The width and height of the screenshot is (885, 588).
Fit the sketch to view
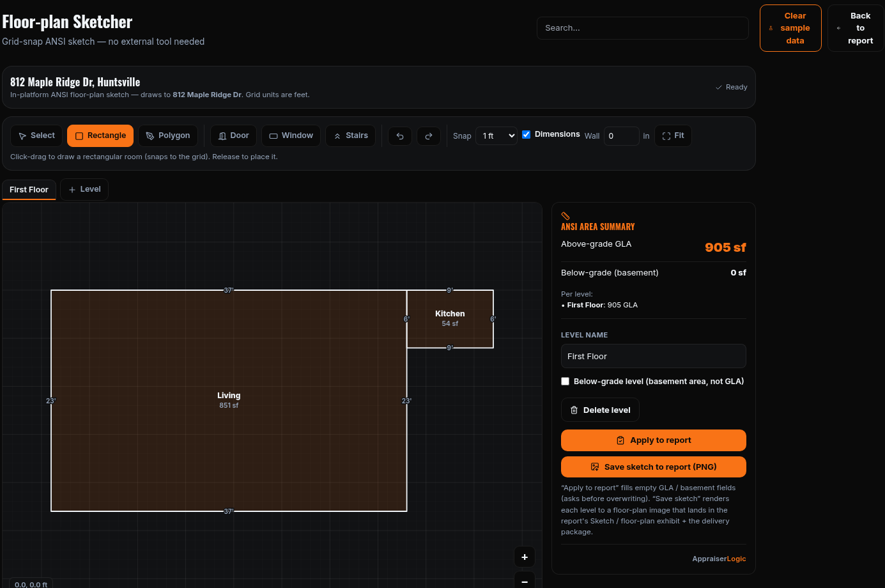[673, 135]
